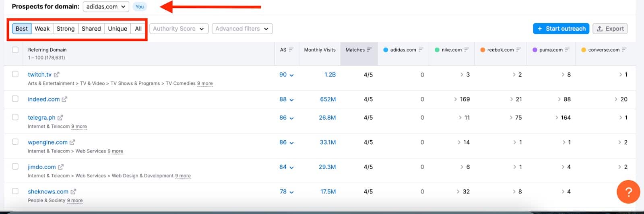Open indeed.com nike.com backlinks 169
644x214 pixels.
coord(462,99)
